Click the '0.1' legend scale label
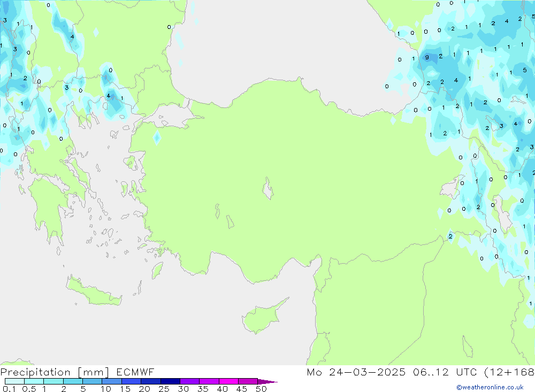Viewport: 535px width, 392px height. click(9, 389)
